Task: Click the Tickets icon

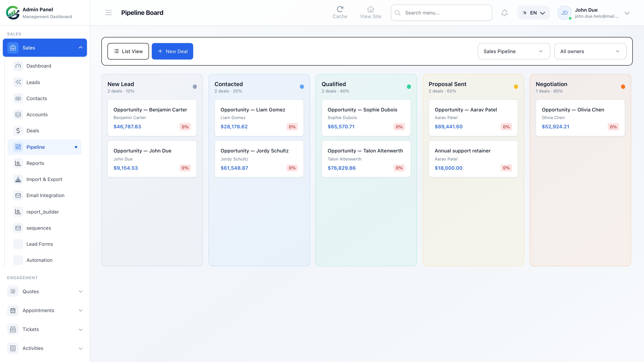Action: tap(13, 329)
